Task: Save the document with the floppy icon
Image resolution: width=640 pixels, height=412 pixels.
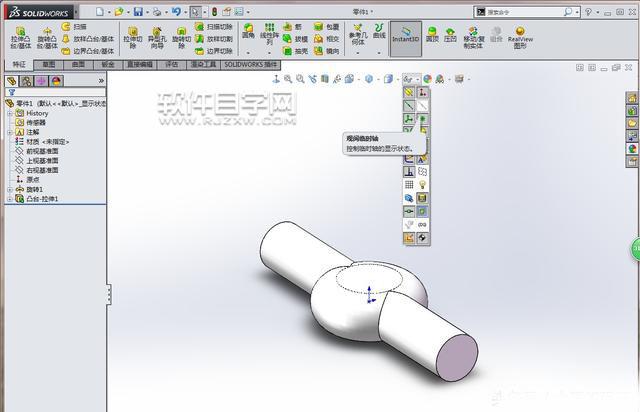Action: (x=138, y=12)
